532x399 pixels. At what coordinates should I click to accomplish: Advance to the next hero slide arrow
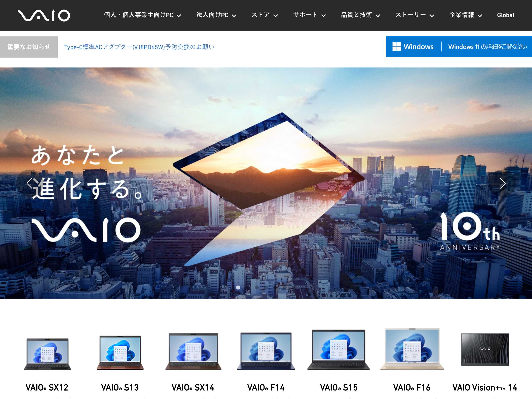click(x=503, y=183)
